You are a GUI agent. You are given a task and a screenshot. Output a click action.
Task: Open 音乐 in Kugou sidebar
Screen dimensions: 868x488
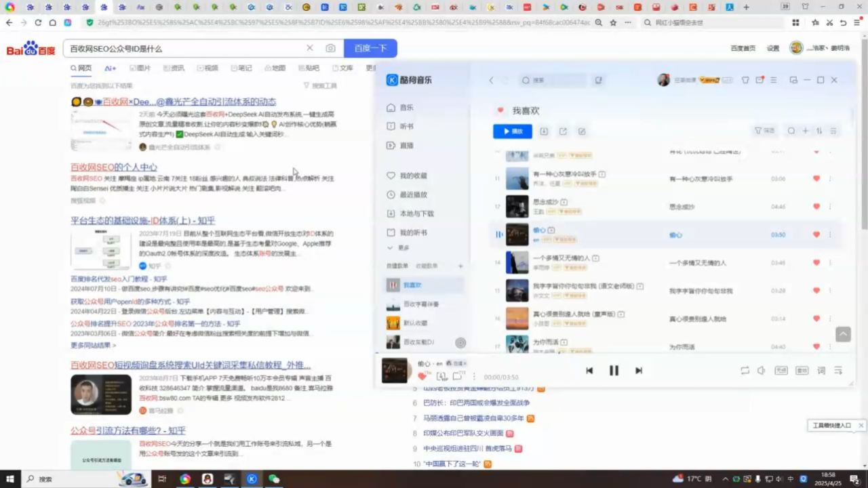pos(400,107)
